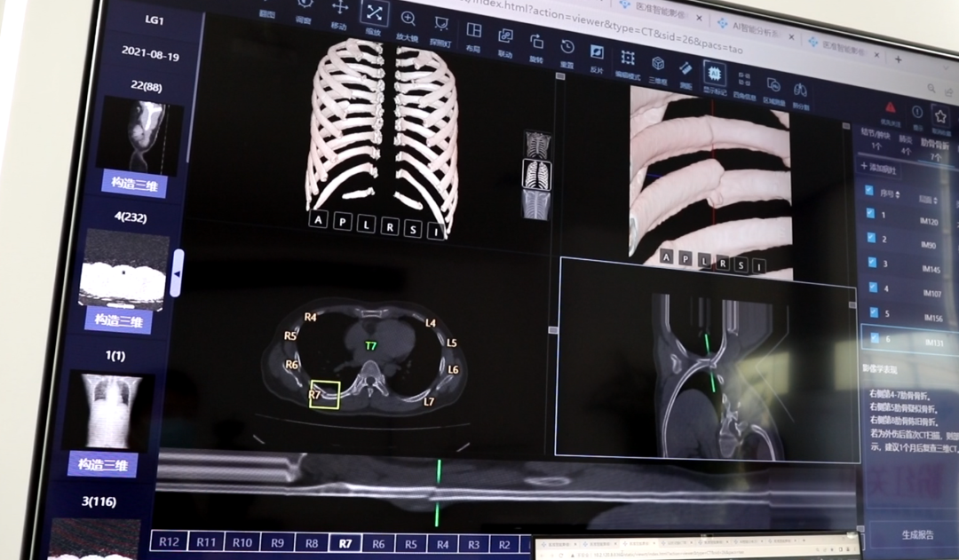The width and height of the screenshot is (959, 560).
Task: Select the bottom rib view preset icon
Action: pos(535,204)
